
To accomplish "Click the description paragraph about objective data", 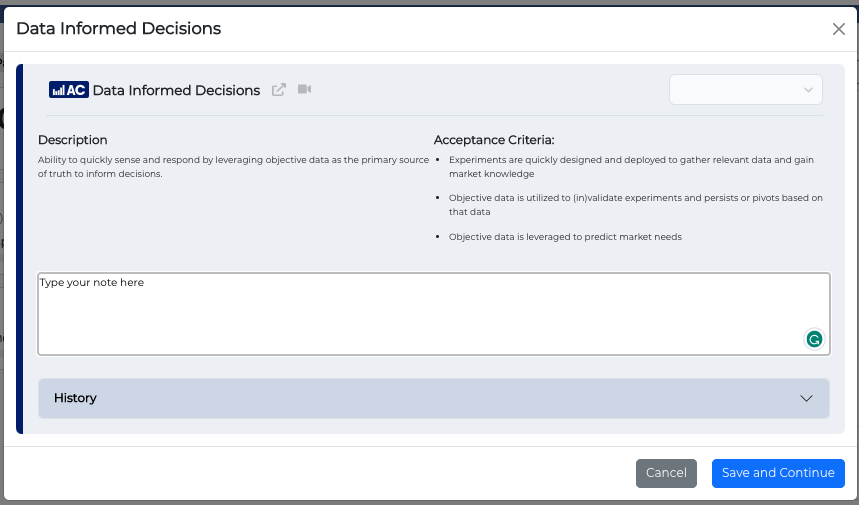I will 233,166.
